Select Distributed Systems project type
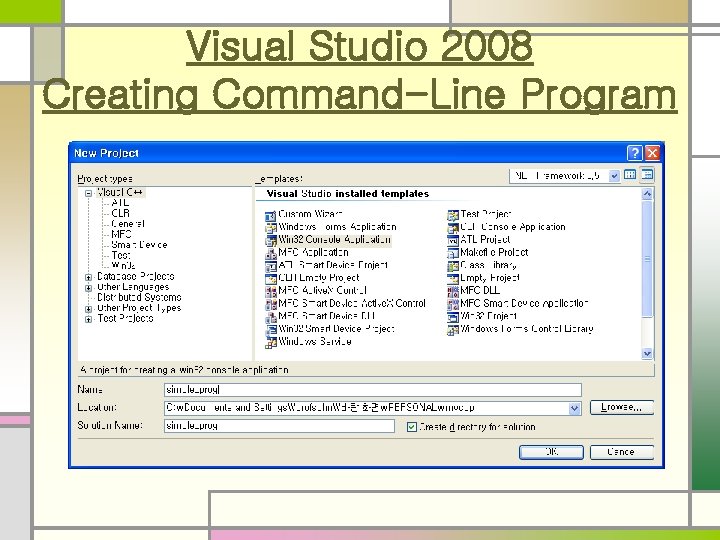Viewport: 720px width, 540px height. [x=139, y=298]
